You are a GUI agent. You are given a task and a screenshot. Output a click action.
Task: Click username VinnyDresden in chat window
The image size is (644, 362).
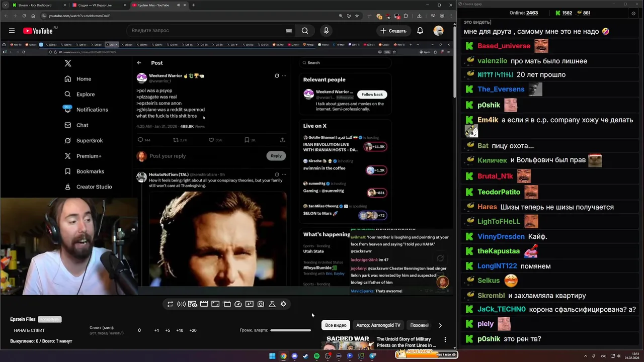tap(501, 236)
